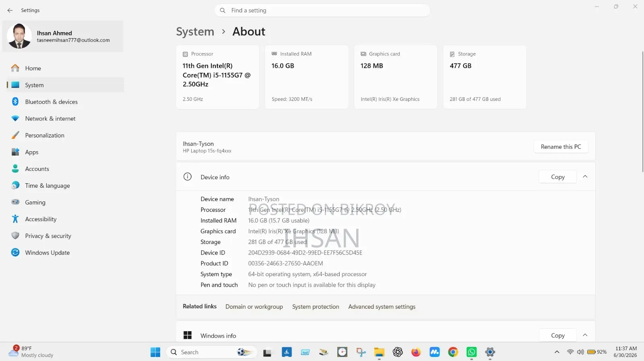644x361 pixels.
Task: Click the battery 92% indicator
Action: [597, 352]
